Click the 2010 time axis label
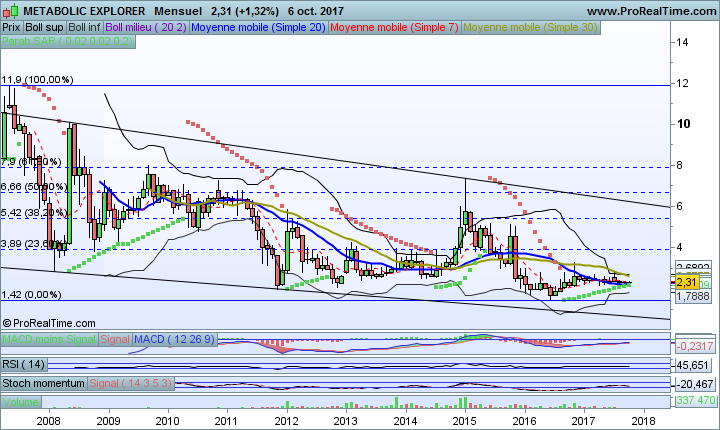 168,421
